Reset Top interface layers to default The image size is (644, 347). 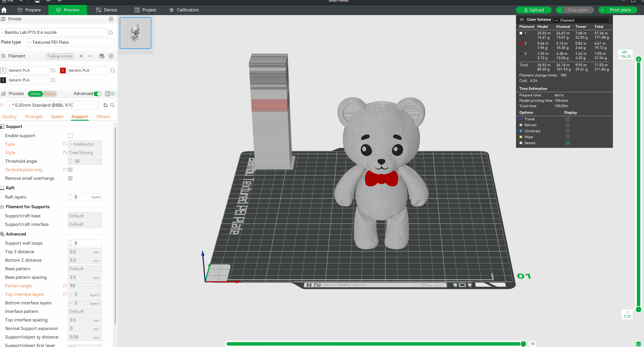65,294
